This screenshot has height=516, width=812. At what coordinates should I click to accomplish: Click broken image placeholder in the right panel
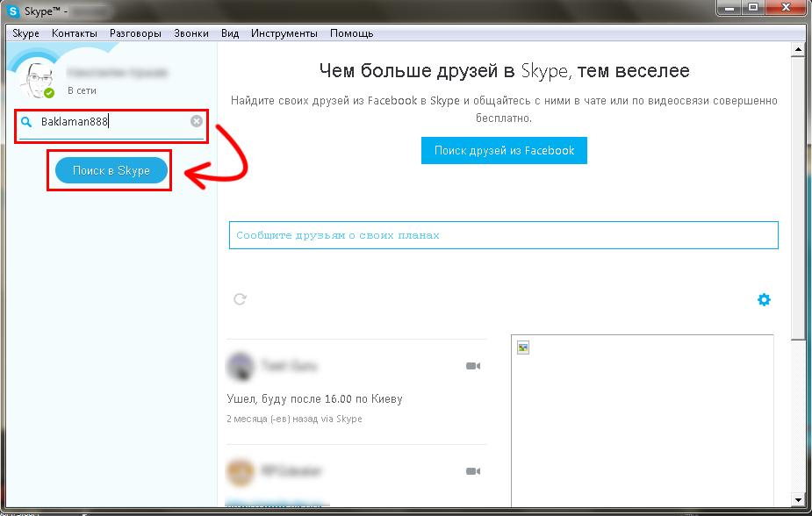click(x=523, y=348)
